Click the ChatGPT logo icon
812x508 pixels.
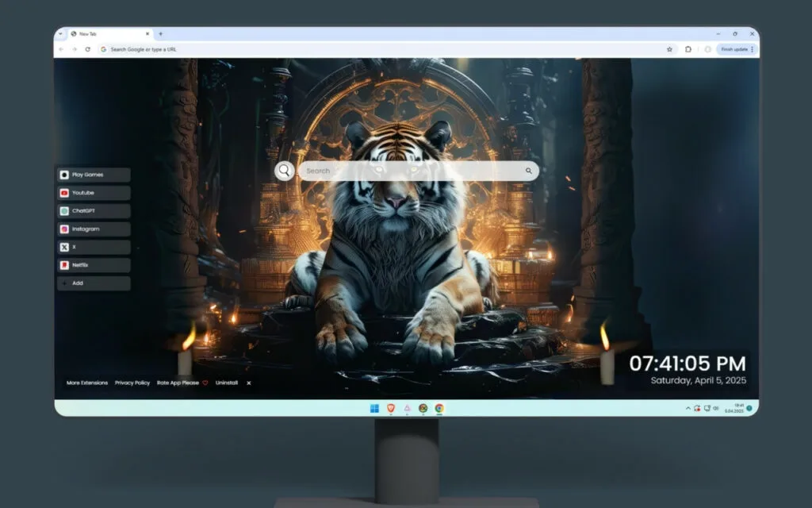pos(64,211)
